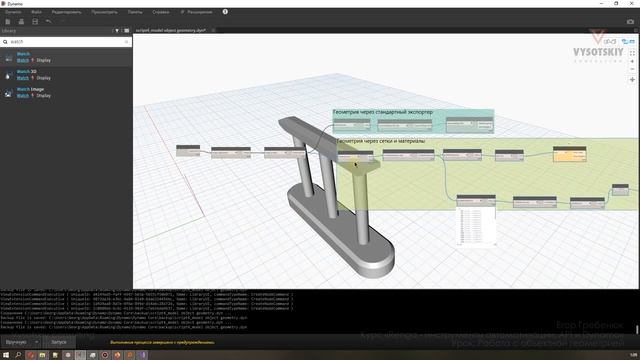Image resolution: width=640 pixels, height=360 pixels.
Task: Click the library layout view icon
Action: [x=127, y=31]
